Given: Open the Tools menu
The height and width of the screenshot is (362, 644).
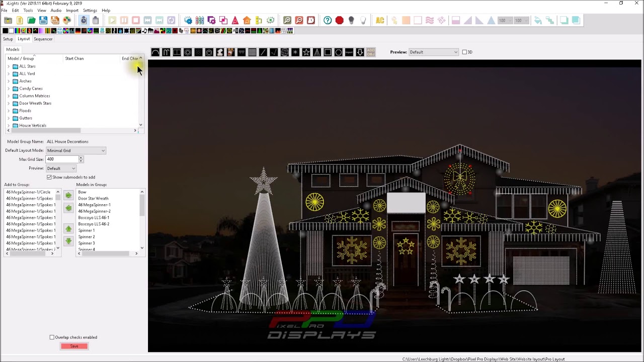Looking at the screenshot, I should (x=28, y=11).
